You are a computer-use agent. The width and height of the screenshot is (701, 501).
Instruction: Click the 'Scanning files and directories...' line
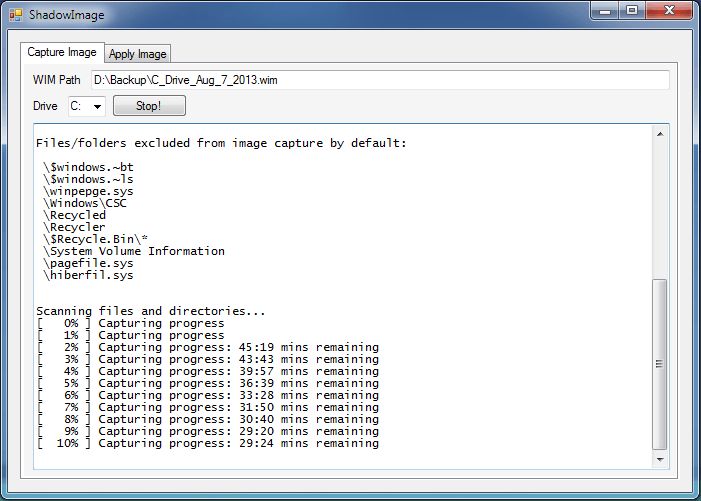click(x=150, y=311)
